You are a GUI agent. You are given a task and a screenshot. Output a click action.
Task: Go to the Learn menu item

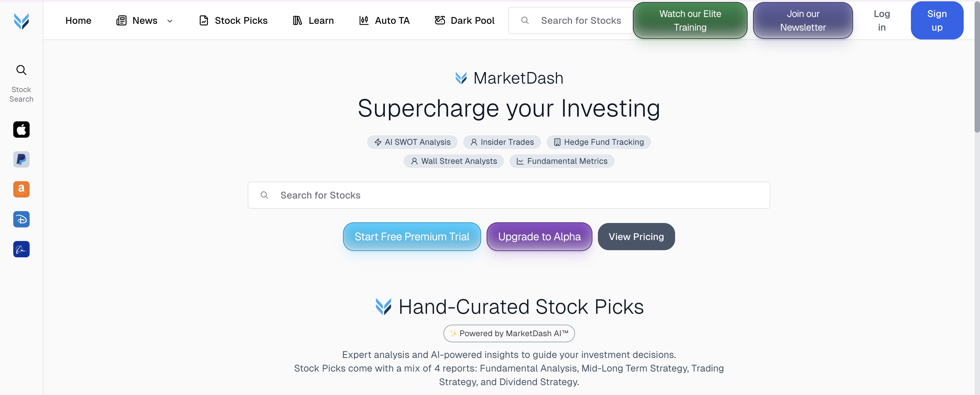[313, 20]
